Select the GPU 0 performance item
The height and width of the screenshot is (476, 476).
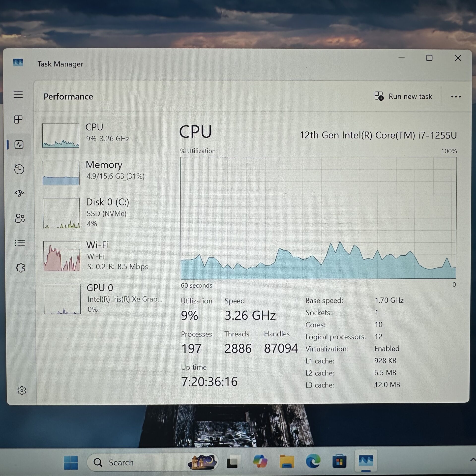tap(99, 299)
